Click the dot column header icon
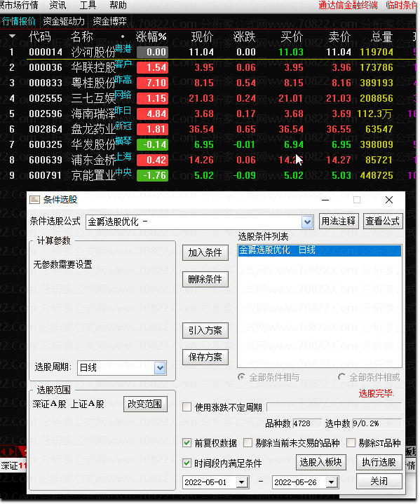The height and width of the screenshot is (504, 420). pos(123,36)
